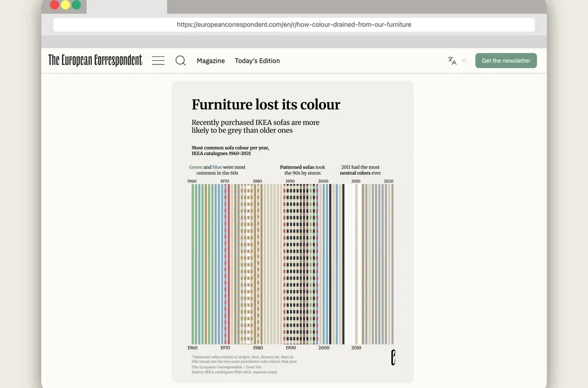Click the active browser tab

tap(127, 7)
